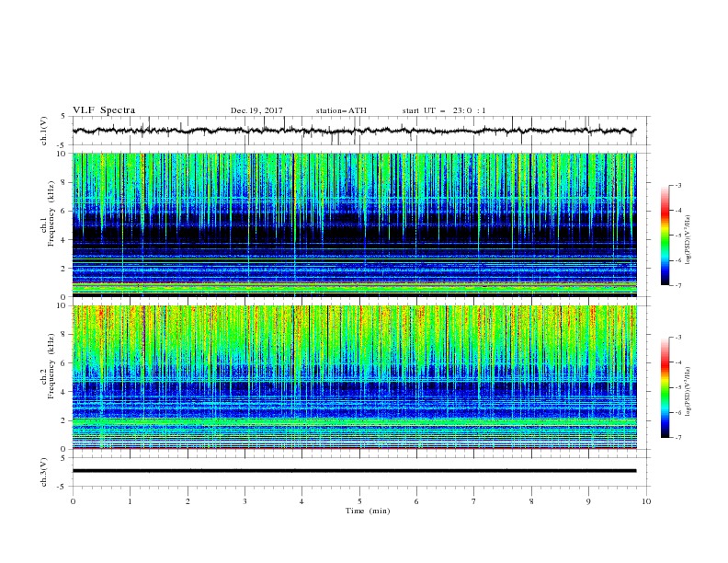728x563 pixels.
Task: Click the "VLF Spectra" title text
Action: pyautogui.click(x=104, y=110)
